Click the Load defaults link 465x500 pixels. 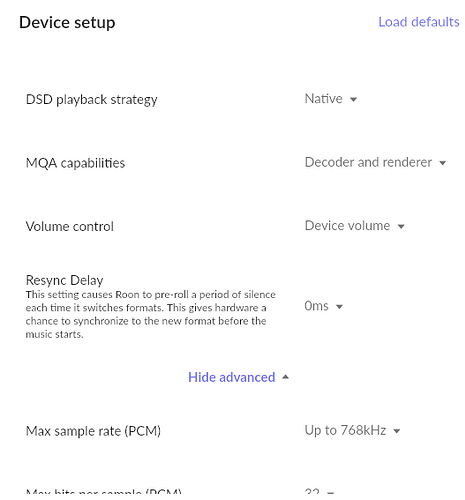click(419, 22)
